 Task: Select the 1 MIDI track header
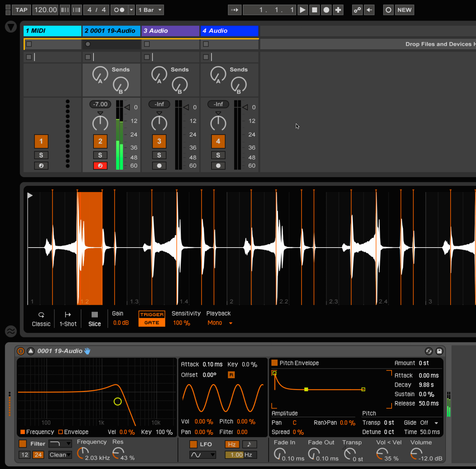(x=52, y=31)
